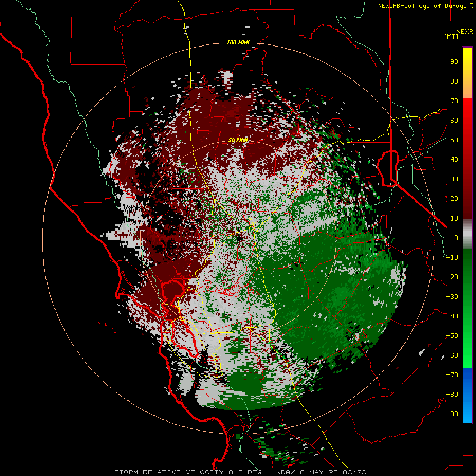The height and width of the screenshot is (476, 476).
Task: Click the 80 value on velocity scale
Action: pos(454,81)
